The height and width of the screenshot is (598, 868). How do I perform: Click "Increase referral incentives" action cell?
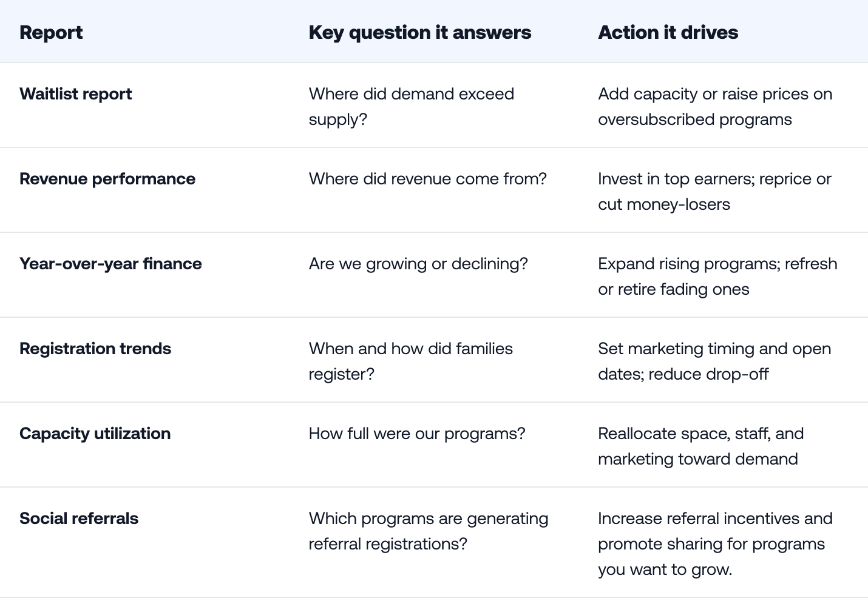(715, 544)
